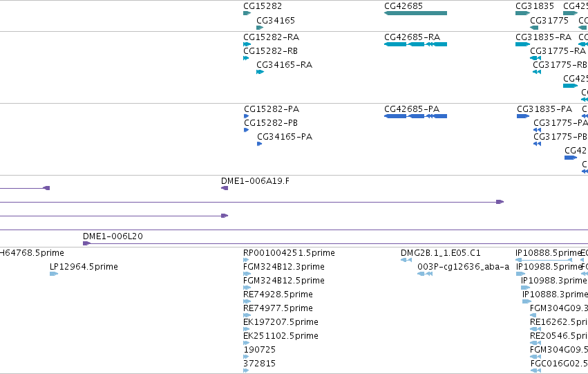Viewport: 588px width, 374px height.
Task: Select the RE74977.5prime EST
Action: click(x=247, y=315)
